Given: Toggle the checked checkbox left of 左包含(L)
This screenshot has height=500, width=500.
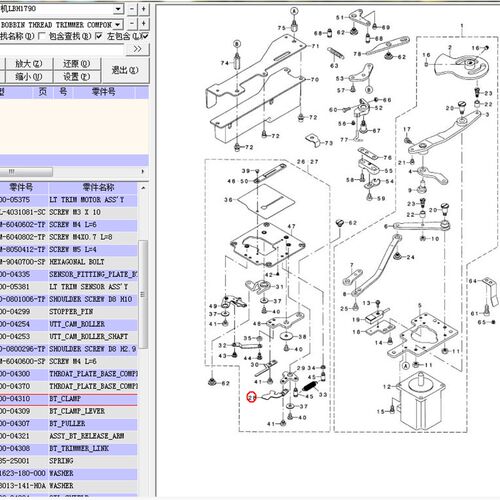Looking at the screenshot, I should (x=99, y=36).
